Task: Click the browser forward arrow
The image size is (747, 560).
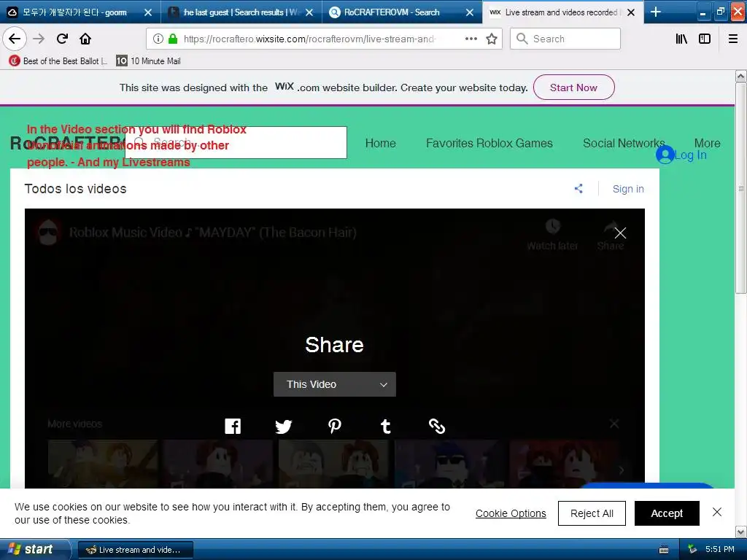Action: click(39, 39)
